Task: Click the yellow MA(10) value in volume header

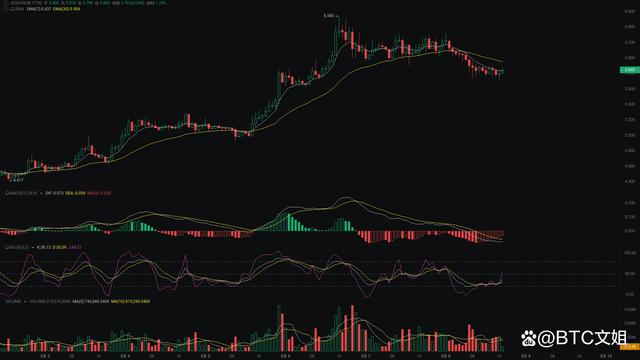Action: [131, 302]
